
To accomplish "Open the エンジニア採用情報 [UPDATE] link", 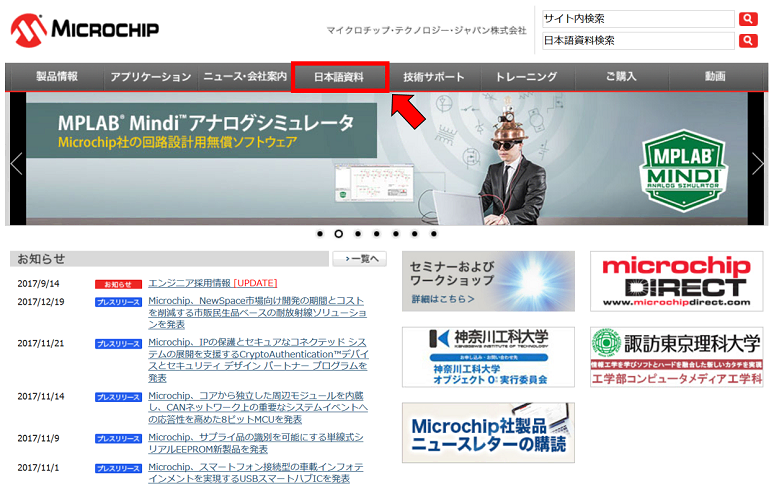I will tap(213, 283).
